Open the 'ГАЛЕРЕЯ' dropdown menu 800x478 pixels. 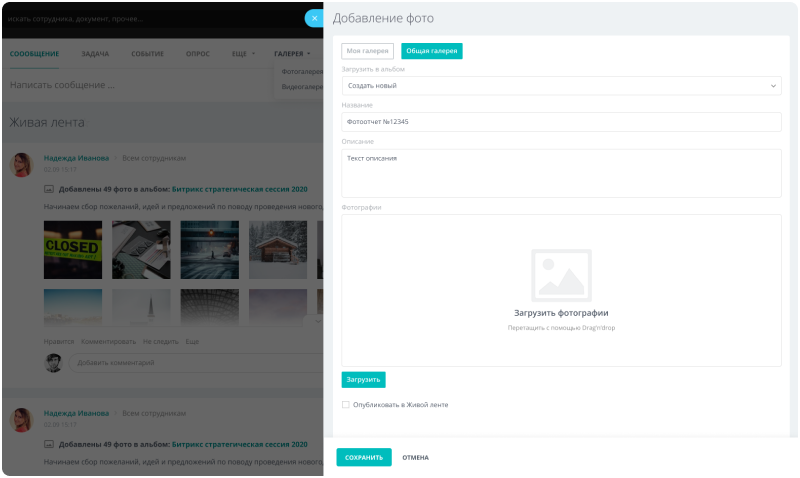tap(292, 54)
